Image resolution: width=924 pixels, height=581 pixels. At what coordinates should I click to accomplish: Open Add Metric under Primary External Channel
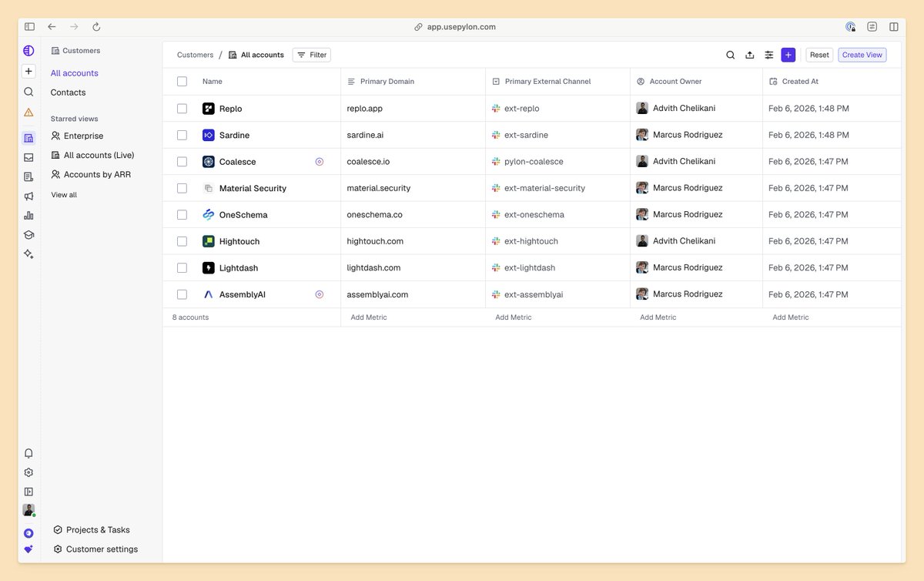coord(514,317)
